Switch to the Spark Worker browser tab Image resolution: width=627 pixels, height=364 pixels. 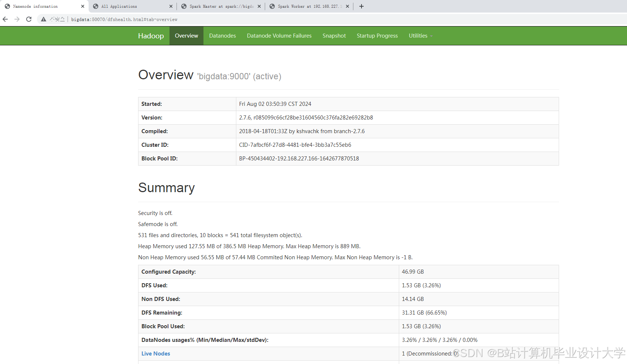pyautogui.click(x=309, y=6)
